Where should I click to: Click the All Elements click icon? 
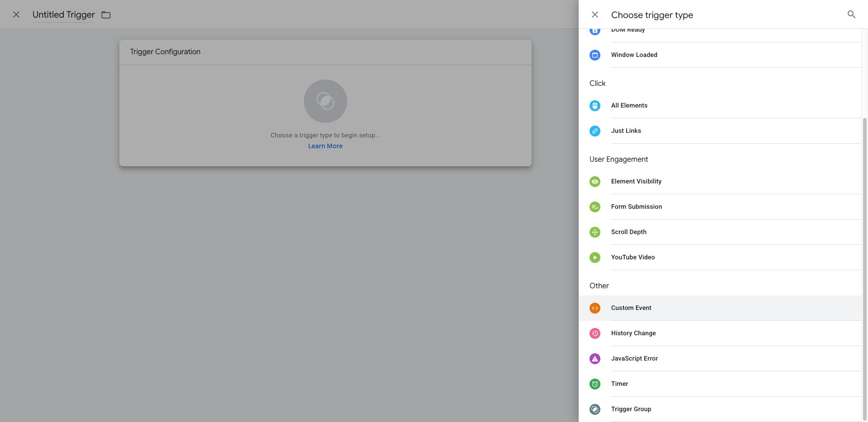595,106
